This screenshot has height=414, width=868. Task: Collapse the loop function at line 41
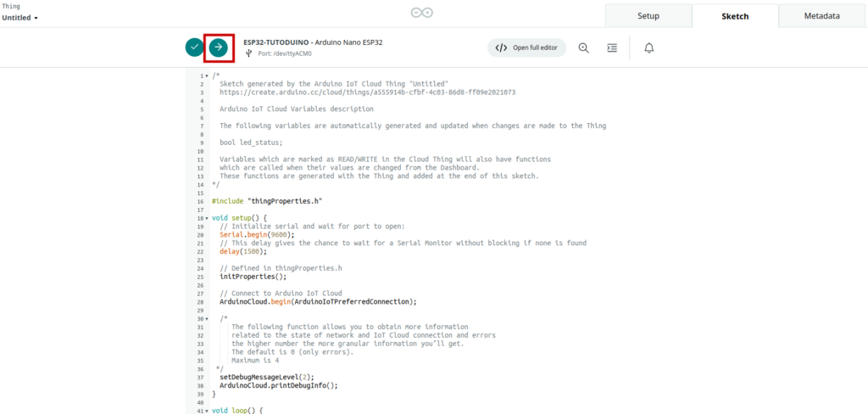coord(207,411)
